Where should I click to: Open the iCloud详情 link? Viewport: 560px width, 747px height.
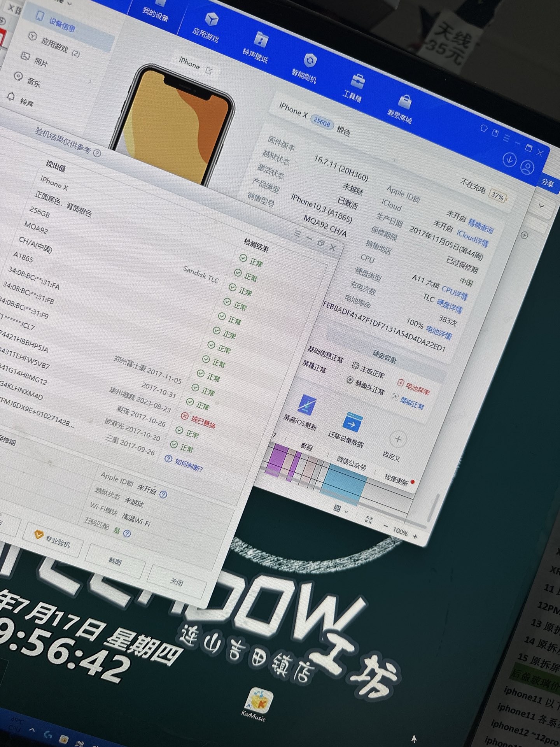click(472, 238)
